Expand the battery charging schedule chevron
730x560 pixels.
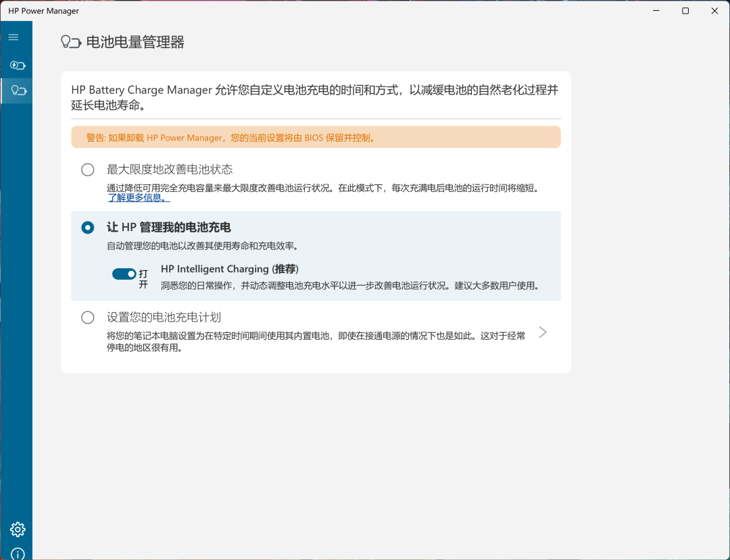click(x=542, y=332)
